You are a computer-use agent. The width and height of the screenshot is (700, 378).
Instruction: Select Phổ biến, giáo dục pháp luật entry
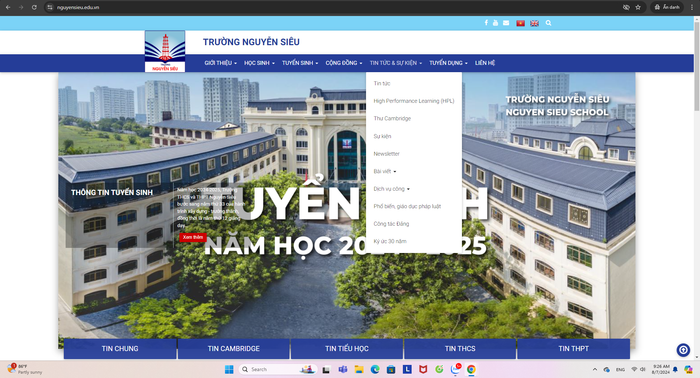[407, 206]
